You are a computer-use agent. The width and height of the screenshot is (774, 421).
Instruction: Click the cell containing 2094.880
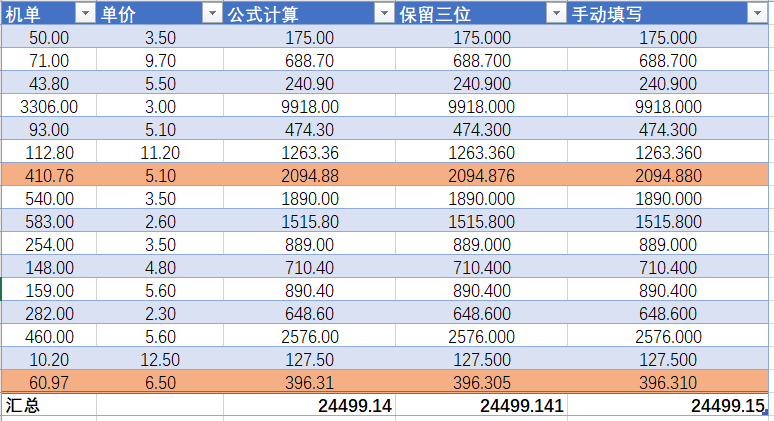[x=668, y=176]
